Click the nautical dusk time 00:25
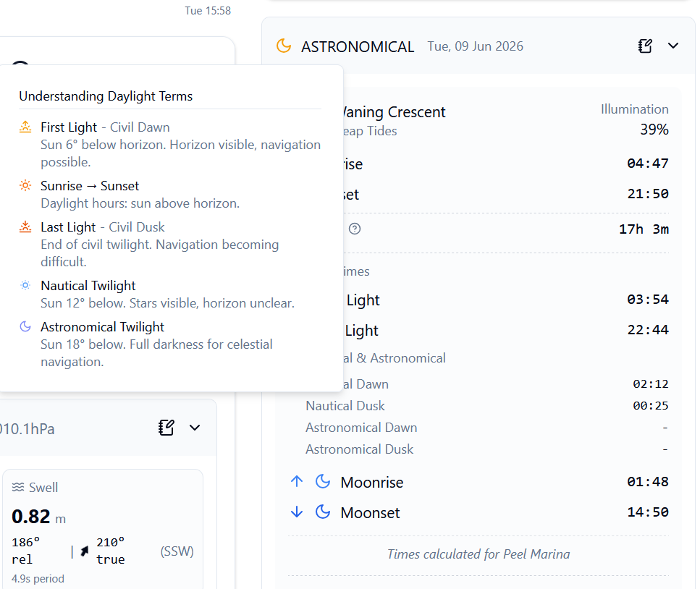This screenshot has width=700, height=589. point(651,406)
